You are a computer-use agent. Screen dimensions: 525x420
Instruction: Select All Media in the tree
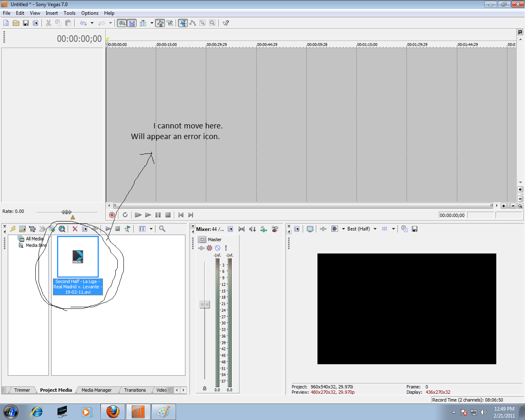pyautogui.click(x=34, y=239)
